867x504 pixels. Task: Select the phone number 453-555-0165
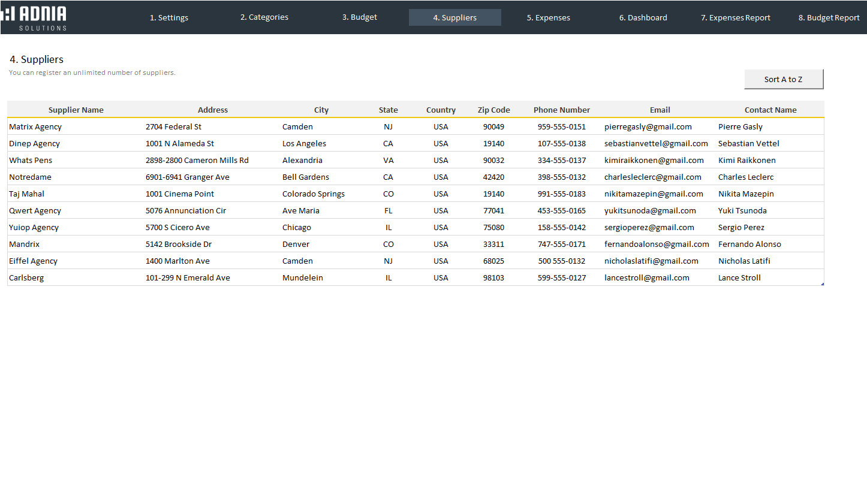[562, 210]
